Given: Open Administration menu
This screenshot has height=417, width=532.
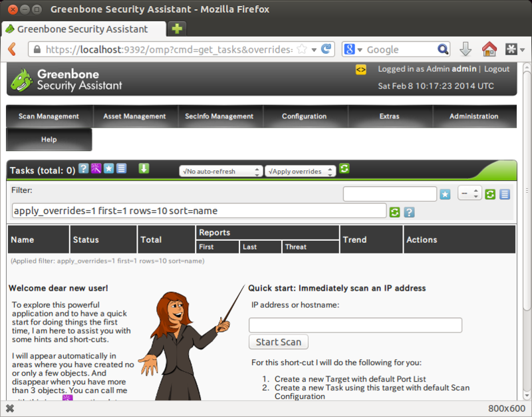Looking at the screenshot, I should pyautogui.click(x=474, y=116).
